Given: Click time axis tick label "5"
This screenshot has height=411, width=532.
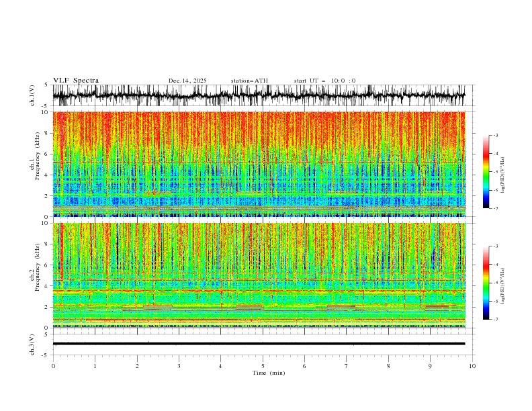Looking at the screenshot, I should click(x=263, y=366).
